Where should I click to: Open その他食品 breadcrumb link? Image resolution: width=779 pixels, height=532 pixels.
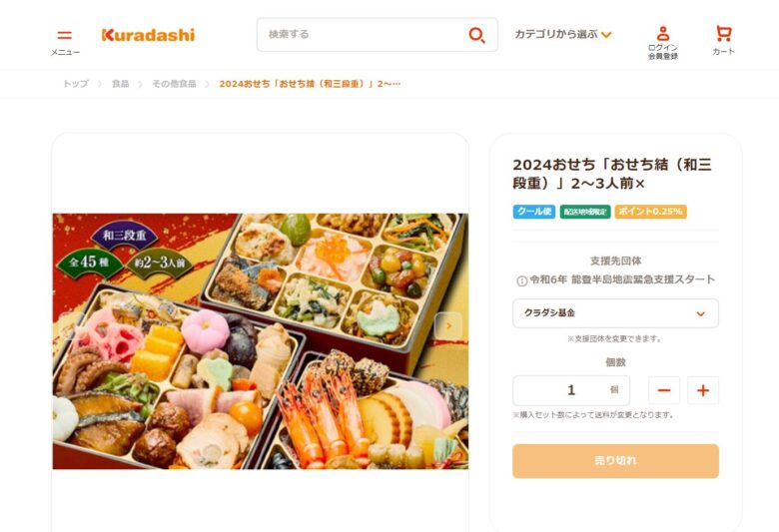(174, 84)
